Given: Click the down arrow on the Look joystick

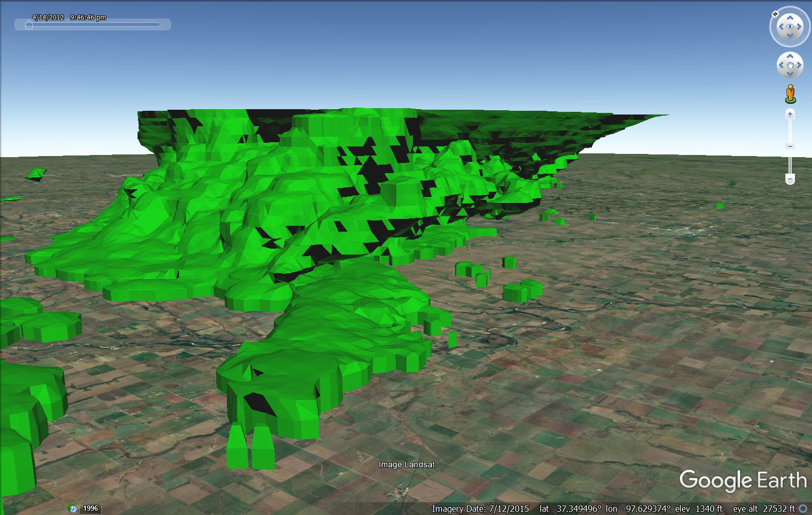Looking at the screenshot, I should click(790, 35).
